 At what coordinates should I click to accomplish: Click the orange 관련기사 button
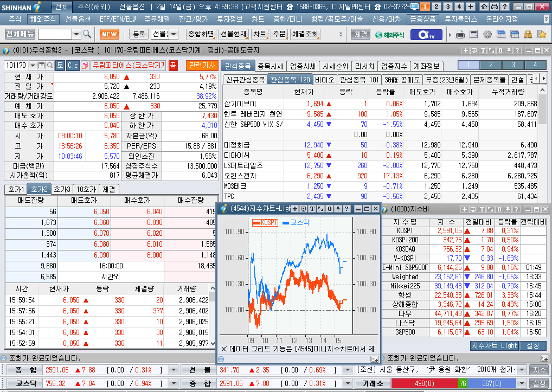point(202,66)
